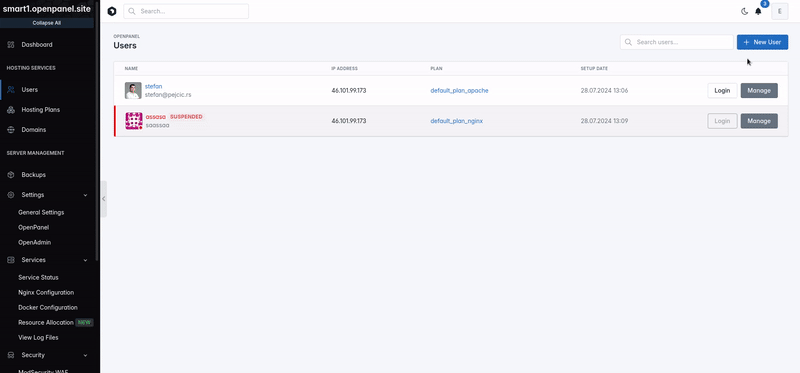The width and height of the screenshot is (800, 373).
Task: Open Hosting Plans from the sidebar
Action: coord(40,110)
